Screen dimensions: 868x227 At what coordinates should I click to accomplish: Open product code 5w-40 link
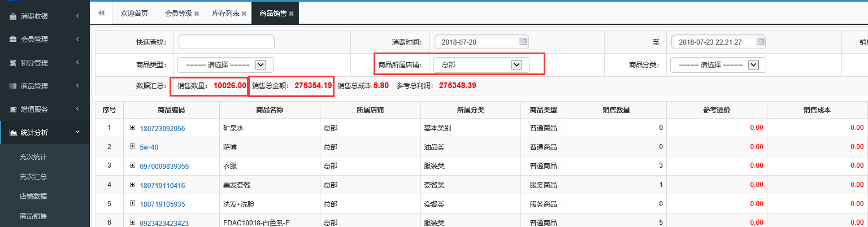149,147
